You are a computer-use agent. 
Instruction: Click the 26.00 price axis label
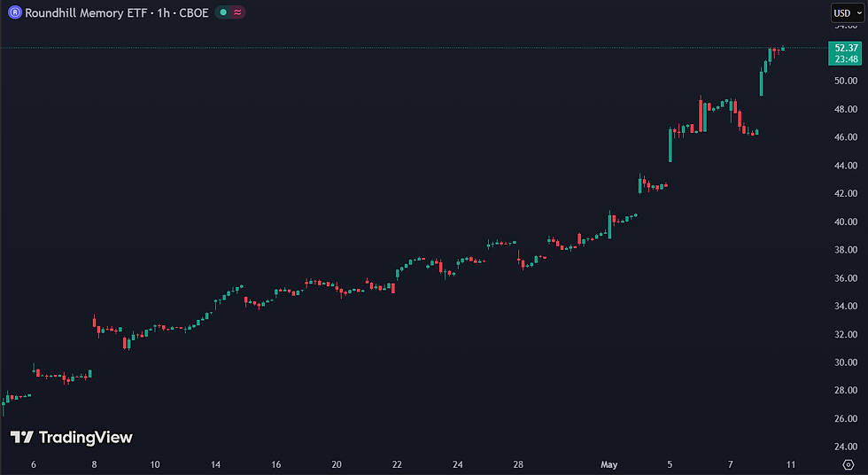(x=846, y=418)
